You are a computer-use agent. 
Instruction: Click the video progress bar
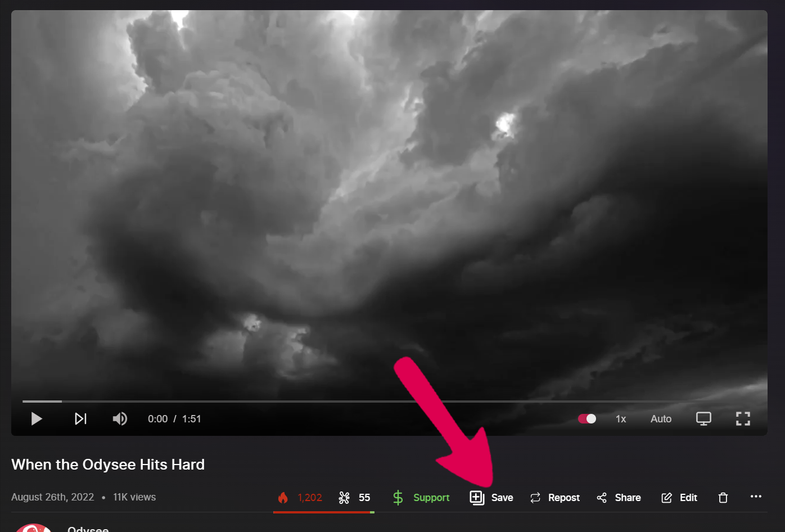(x=389, y=402)
